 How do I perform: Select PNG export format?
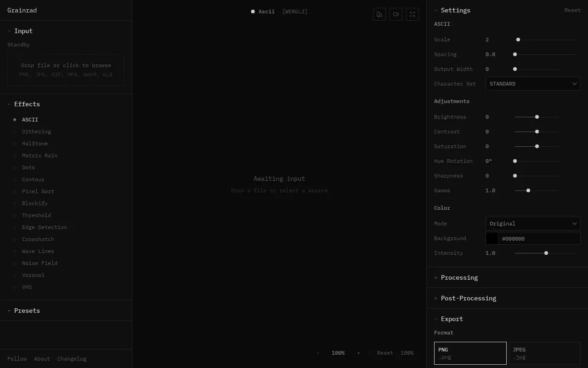pyautogui.click(x=470, y=353)
